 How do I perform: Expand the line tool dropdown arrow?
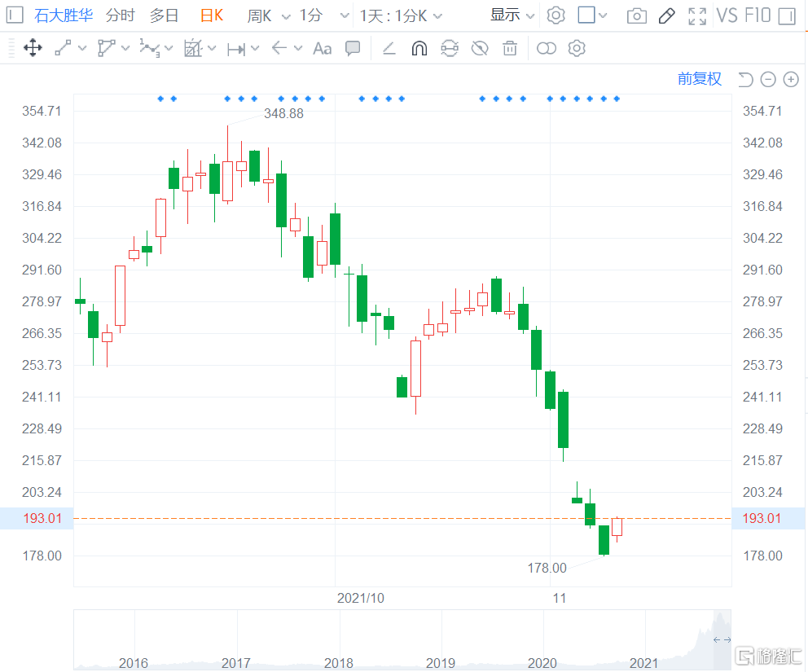point(82,48)
